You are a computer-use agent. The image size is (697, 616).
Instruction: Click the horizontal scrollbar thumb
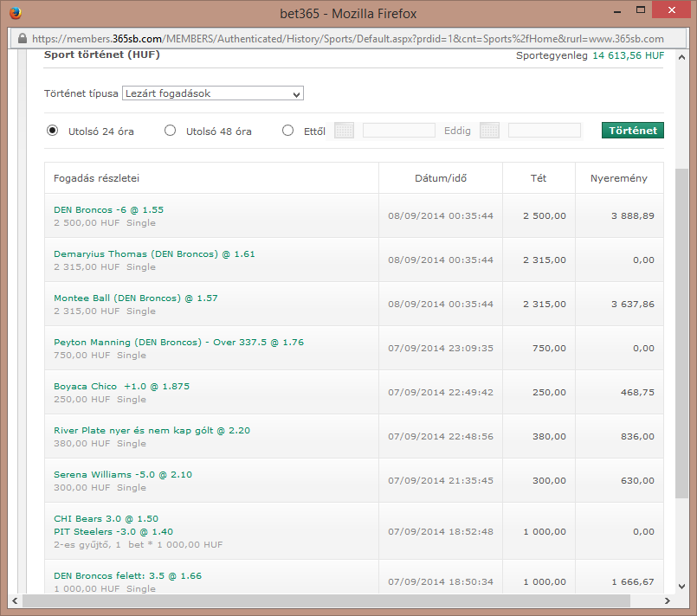coord(326,601)
